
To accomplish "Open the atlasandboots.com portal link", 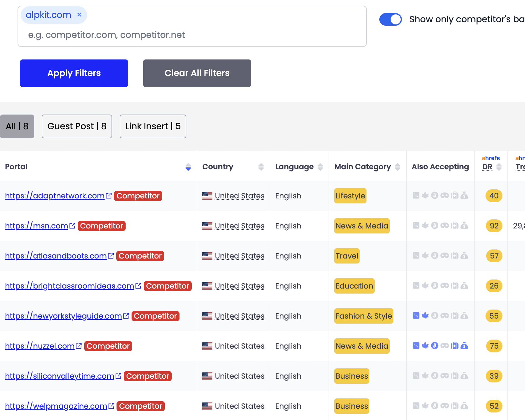I will pos(56,256).
